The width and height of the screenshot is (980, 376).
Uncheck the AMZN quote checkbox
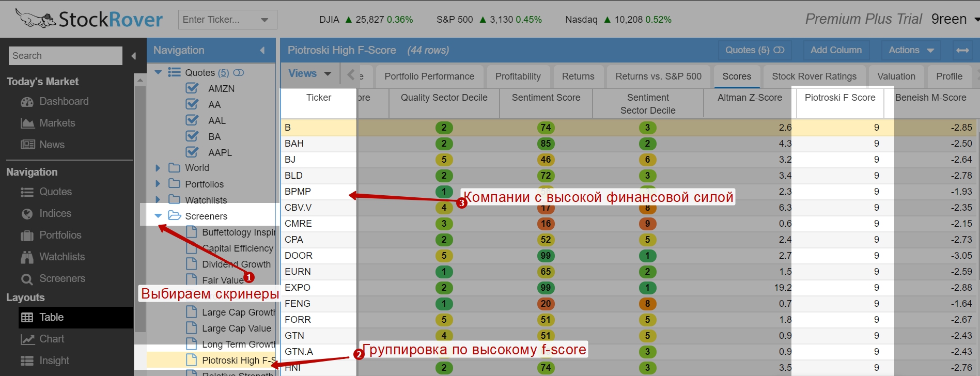(192, 88)
